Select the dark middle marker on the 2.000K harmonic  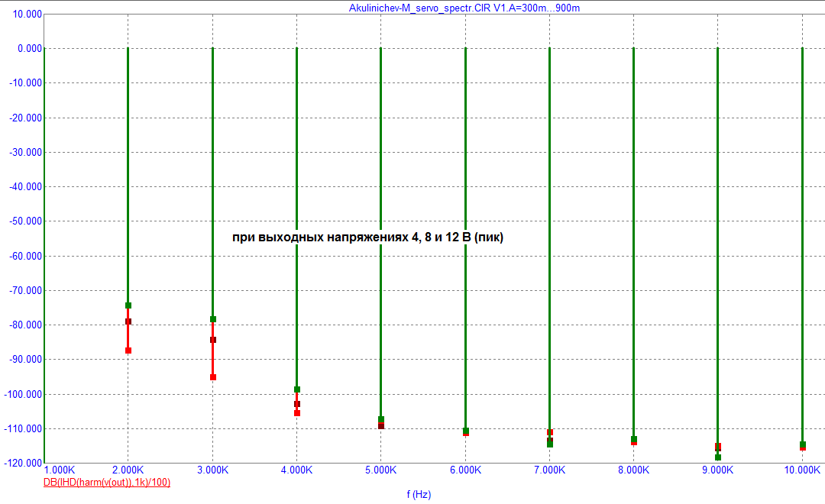coord(128,321)
